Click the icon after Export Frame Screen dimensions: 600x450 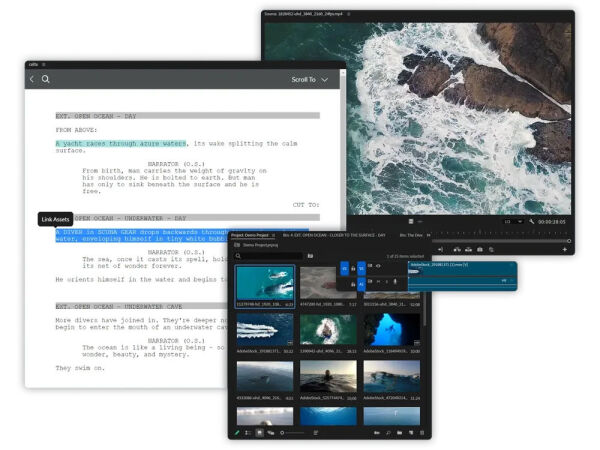pyautogui.click(x=491, y=249)
